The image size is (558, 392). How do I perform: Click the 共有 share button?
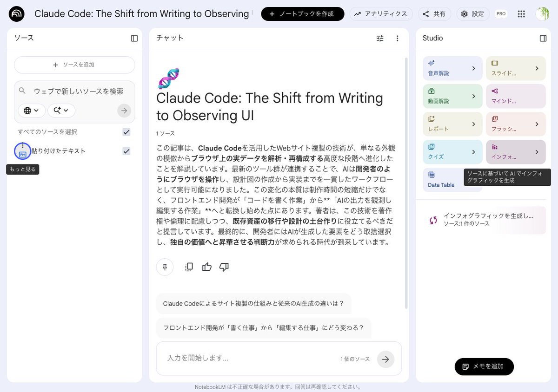(x=434, y=14)
